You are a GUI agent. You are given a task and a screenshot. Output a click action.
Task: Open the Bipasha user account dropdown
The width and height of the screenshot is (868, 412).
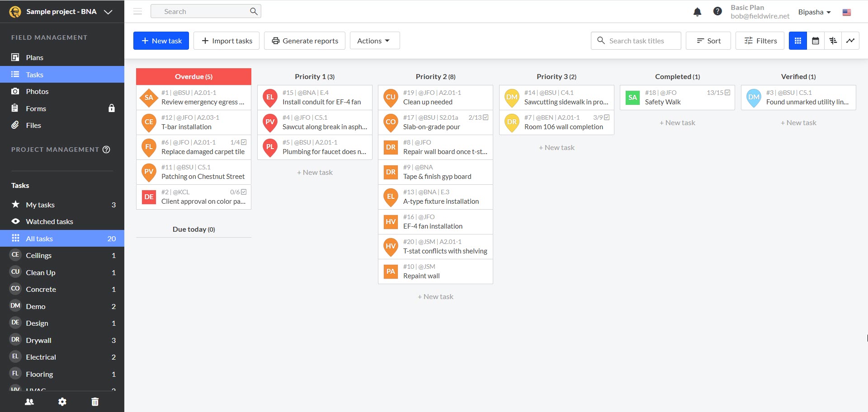pos(814,12)
